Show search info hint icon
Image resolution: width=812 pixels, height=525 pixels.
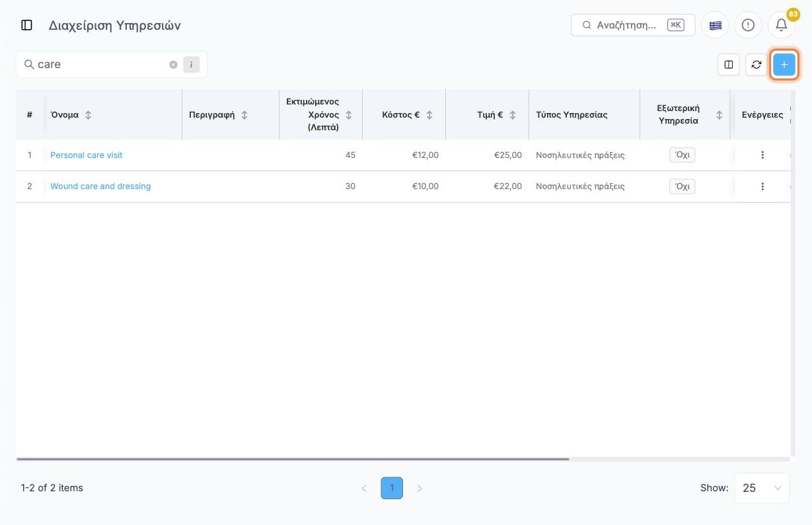click(x=191, y=65)
